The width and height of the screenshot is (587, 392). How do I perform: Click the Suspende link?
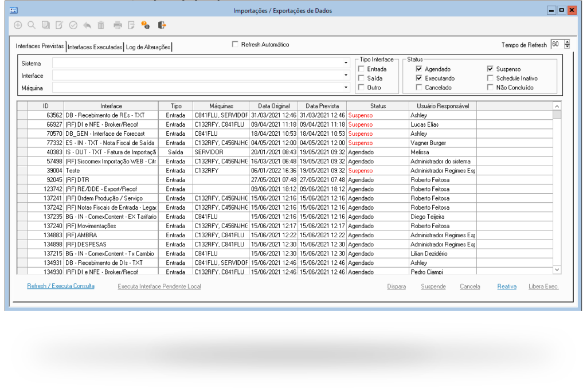pos(433,287)
